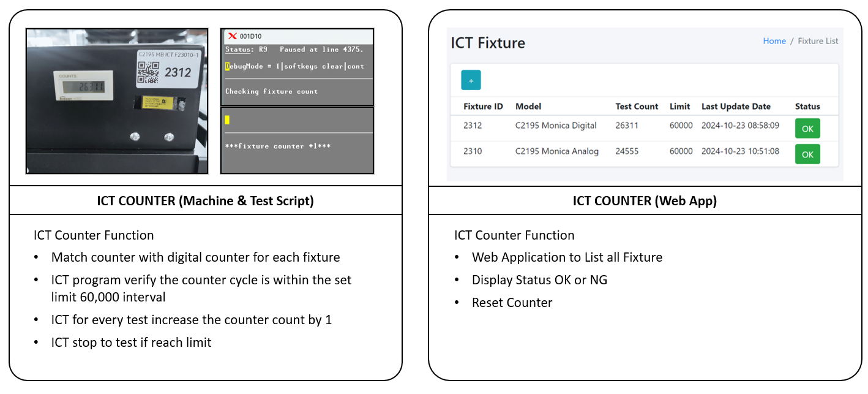Click the fixture ID 2312 cell
Viewport: 868px width, 394px height.
473,126
